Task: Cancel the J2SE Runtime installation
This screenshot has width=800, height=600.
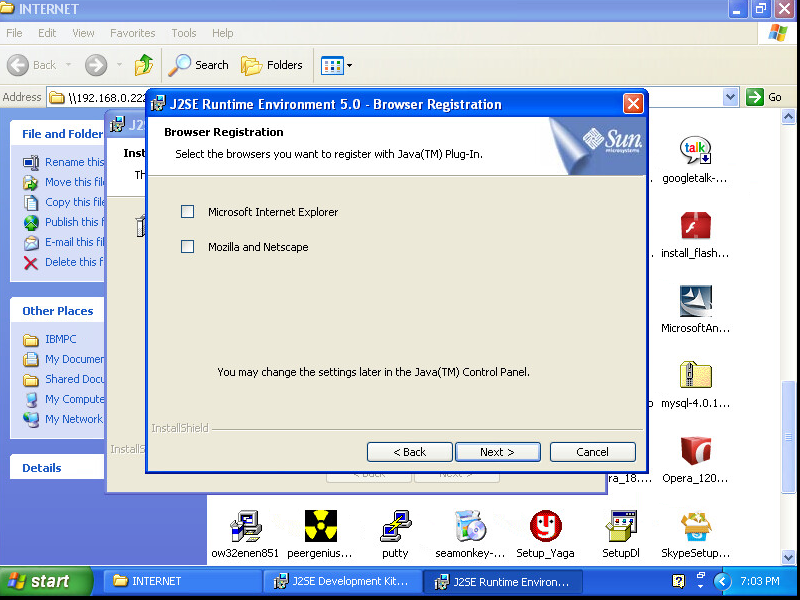Action: tap(592, 452)
